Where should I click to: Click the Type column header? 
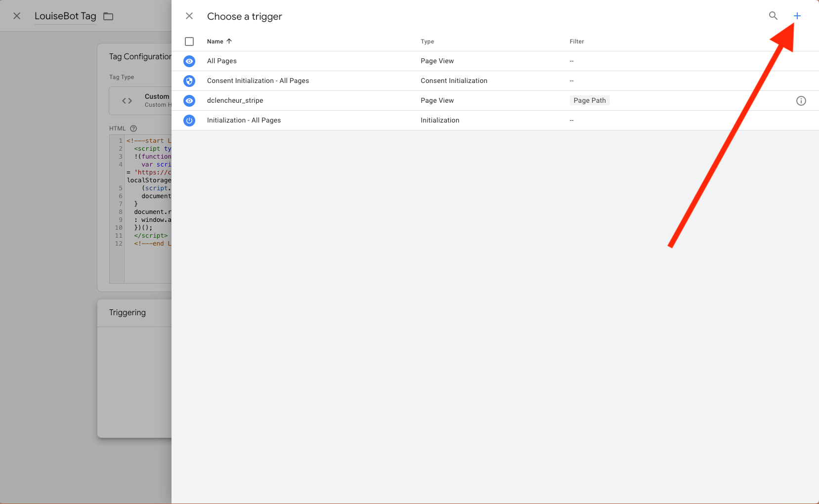pyautogui.click(x=428, y=42)
